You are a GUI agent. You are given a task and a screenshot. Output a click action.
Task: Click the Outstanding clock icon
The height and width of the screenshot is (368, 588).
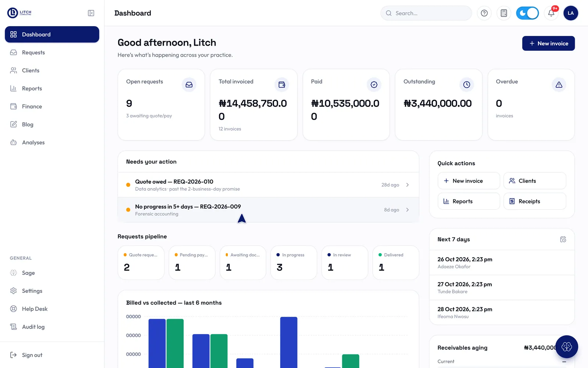467,85
